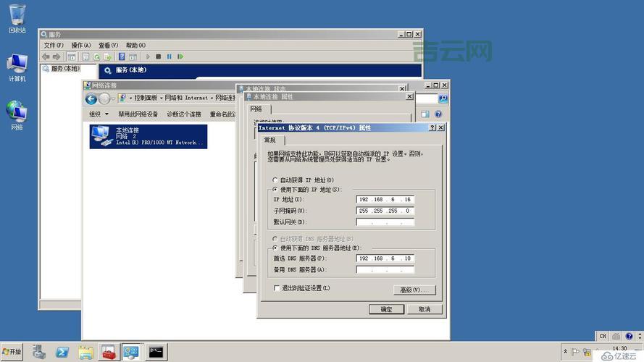Open Server Manager from the taskbar
644x362 pixels.
[x=39, y=352]
